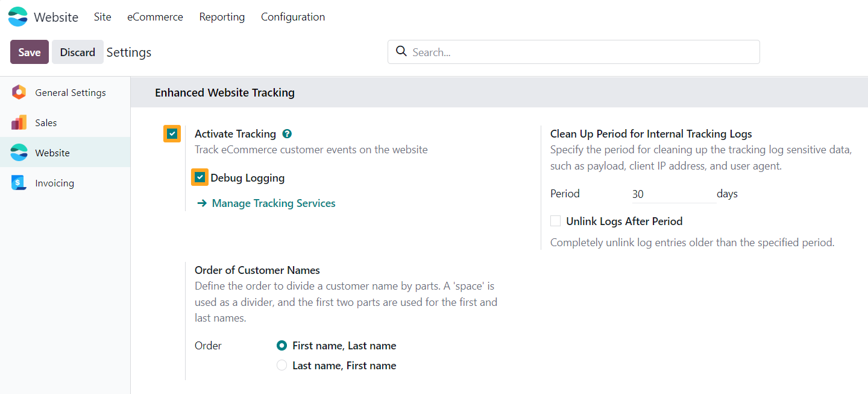Viewport: 868px width, 394px height.
Task: Open the Configuration menu
Action: pos(293,16)
